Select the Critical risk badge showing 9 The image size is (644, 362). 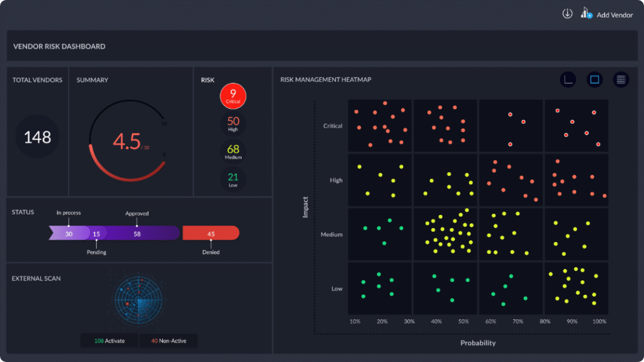pyautogui.click(x=233, y=96)
